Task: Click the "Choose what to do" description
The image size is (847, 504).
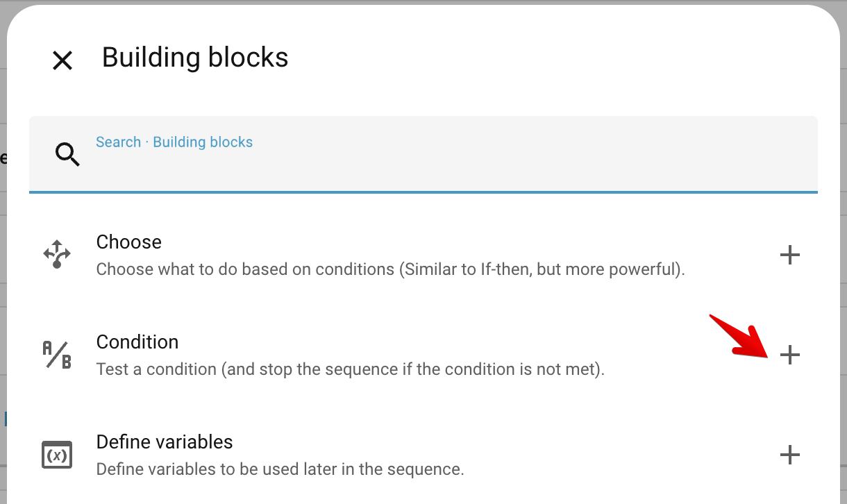Action: coord(390,269)
